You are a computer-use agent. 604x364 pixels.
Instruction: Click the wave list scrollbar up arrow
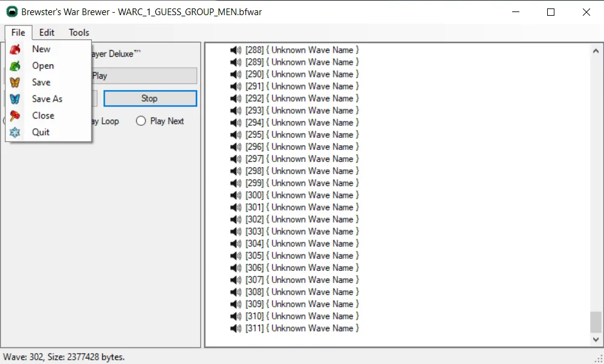point(596,50)
